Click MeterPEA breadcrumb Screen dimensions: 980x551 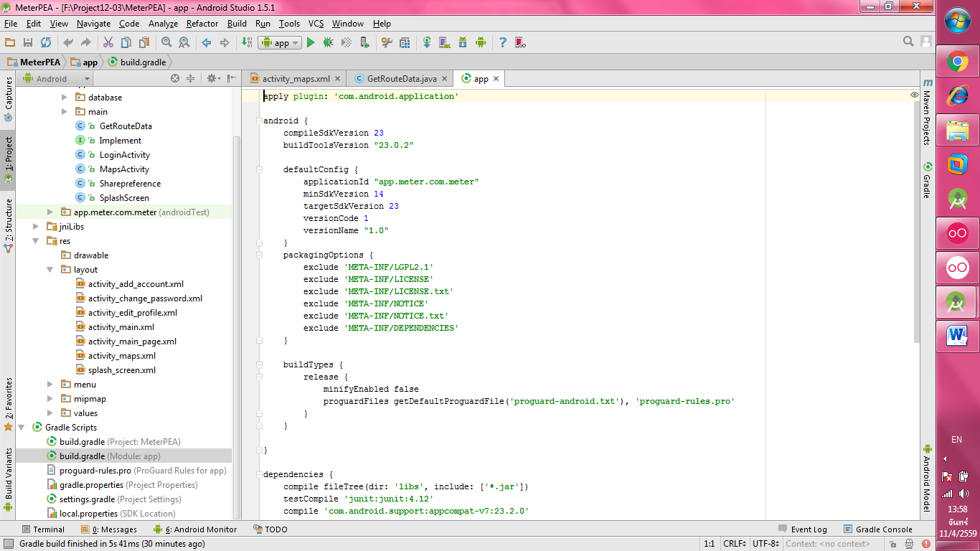click(34, 62)
